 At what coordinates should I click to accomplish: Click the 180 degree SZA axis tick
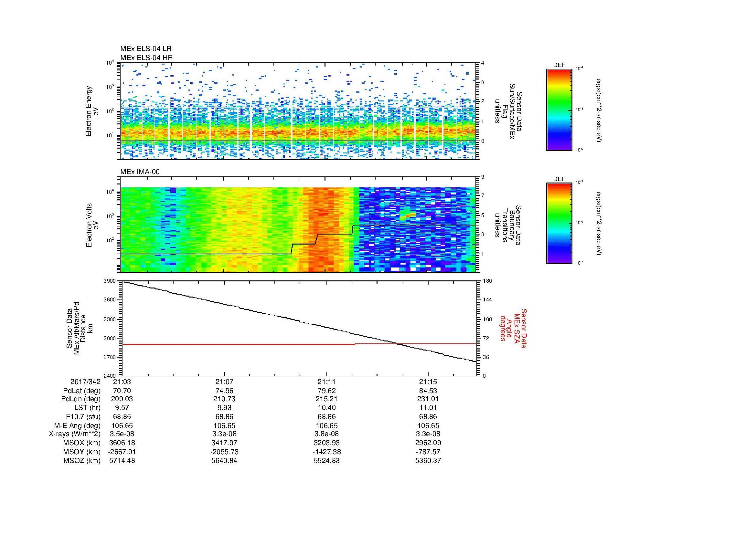487,281
